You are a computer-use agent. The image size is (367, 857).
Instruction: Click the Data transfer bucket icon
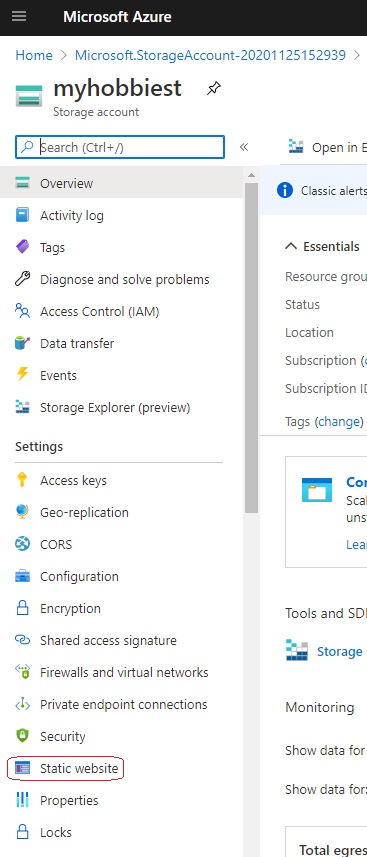[x=22, y=343]
